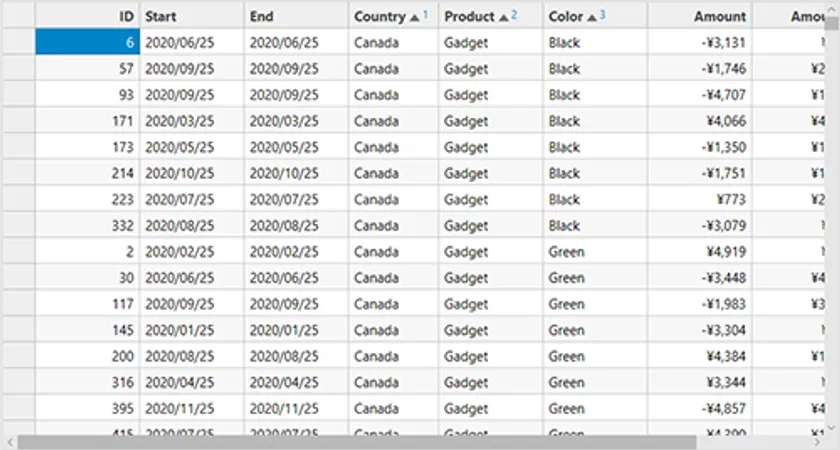
Task: Click the horizontal scrollbar left arrow
Action: 8,441
